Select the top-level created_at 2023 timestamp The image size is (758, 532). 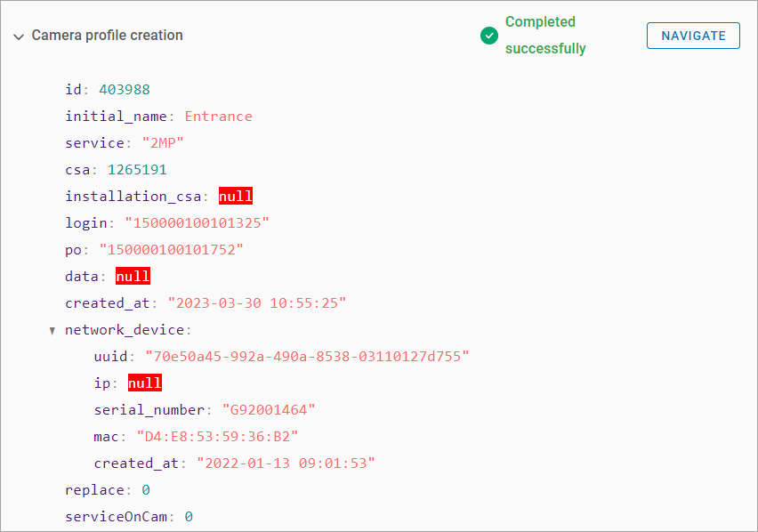[256, 303]
